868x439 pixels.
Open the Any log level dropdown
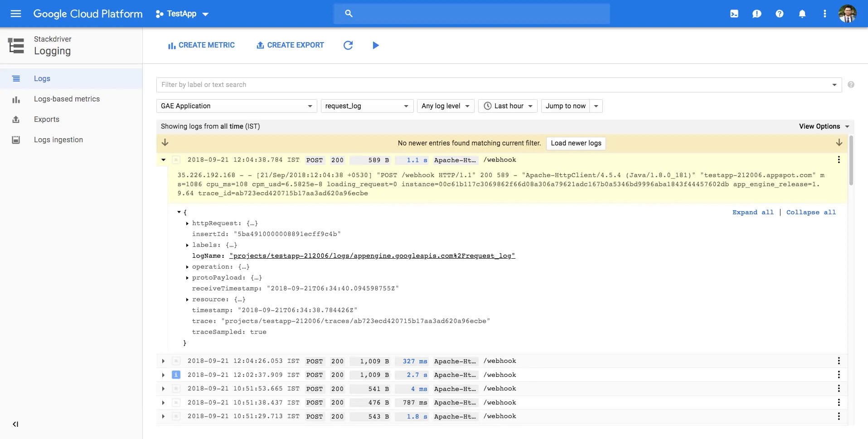tap(446, 106)
